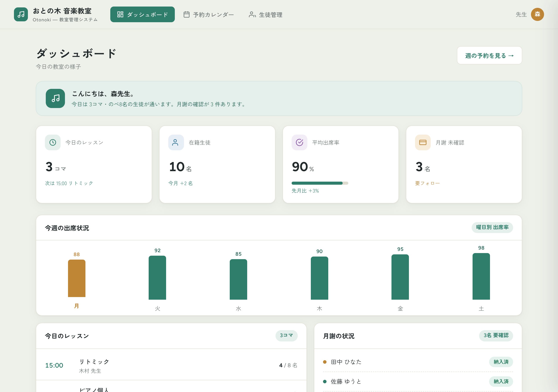Click the 月 weekday label
Viewport: 558px width, 392px height.
point(77,306)
